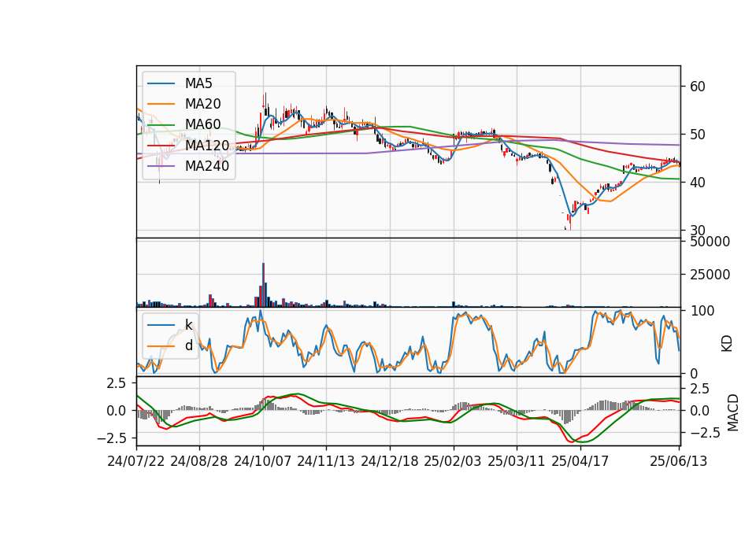756x543 pixels.
Task: Click the MA120 legend label
Action: [207, 145]
